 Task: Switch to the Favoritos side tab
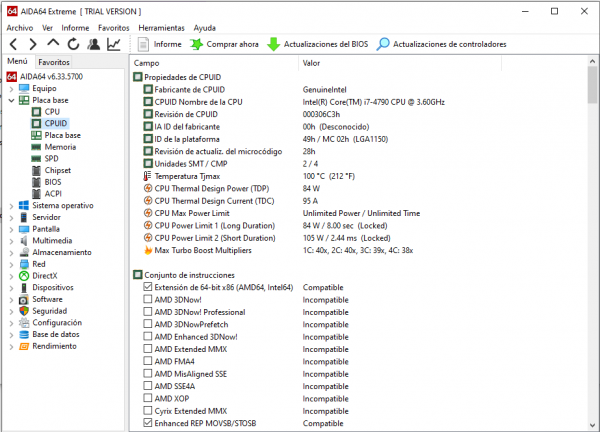point(54,62)
